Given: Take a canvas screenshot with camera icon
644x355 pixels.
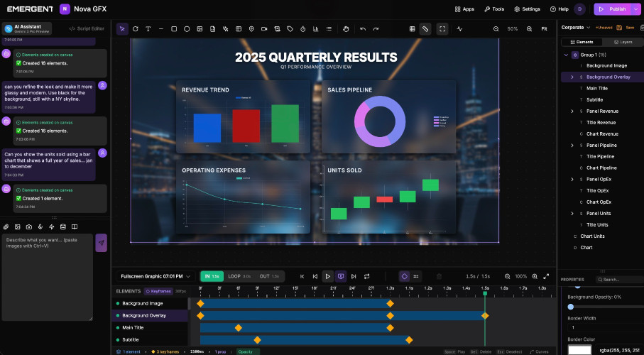Looking at the screenshot, I should (28, 226).
